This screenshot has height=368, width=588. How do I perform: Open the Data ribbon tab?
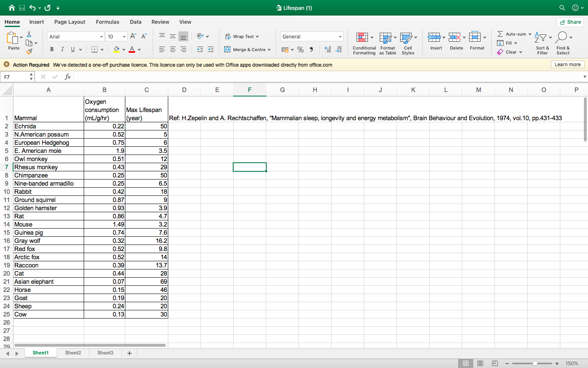pyautogui.click(x=136, y=22)
